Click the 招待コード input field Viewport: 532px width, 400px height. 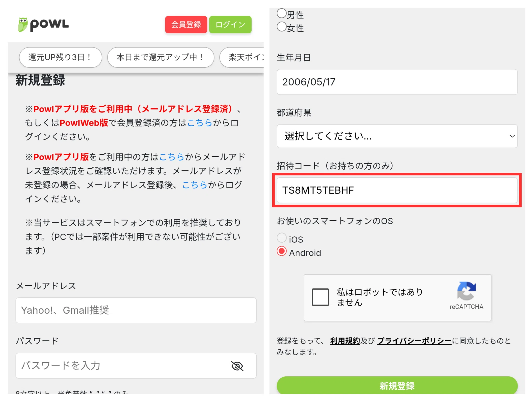tap(397, 190)
